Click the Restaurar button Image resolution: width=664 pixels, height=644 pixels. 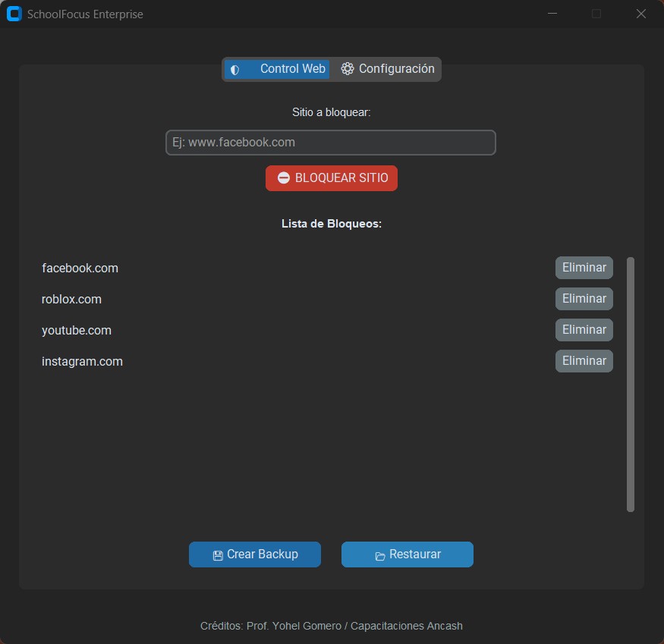[408, 554]
